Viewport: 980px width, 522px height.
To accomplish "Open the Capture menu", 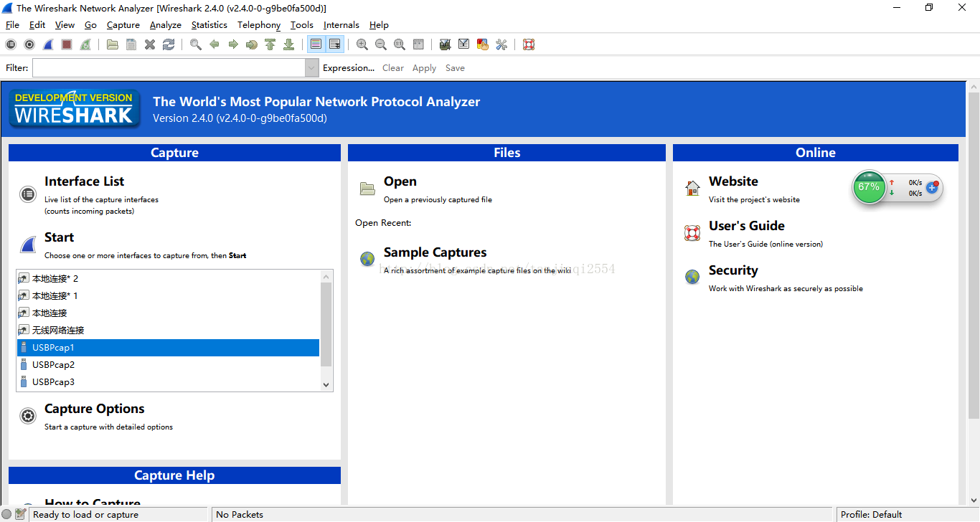I will tap(123, 24).
